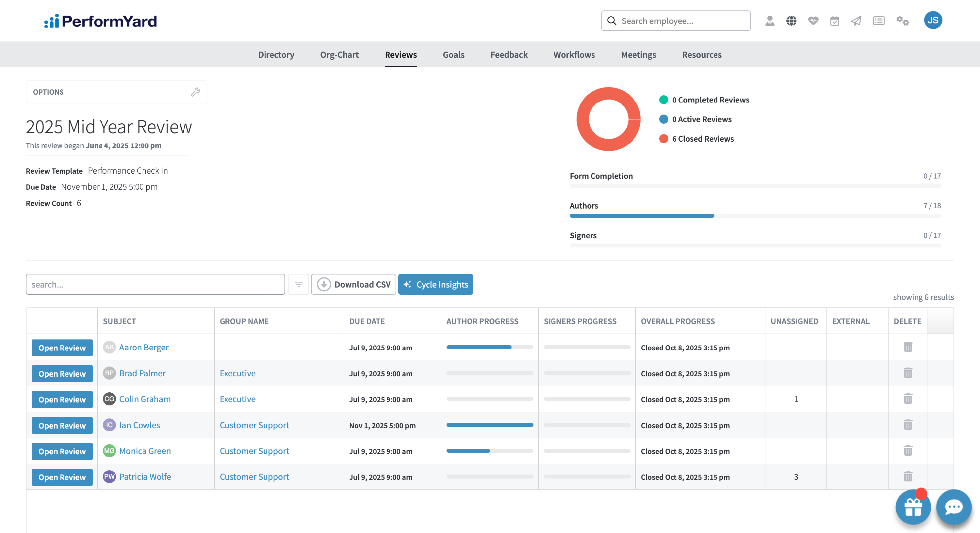
Task: Click the paper plane send icon
Action: 856,21
